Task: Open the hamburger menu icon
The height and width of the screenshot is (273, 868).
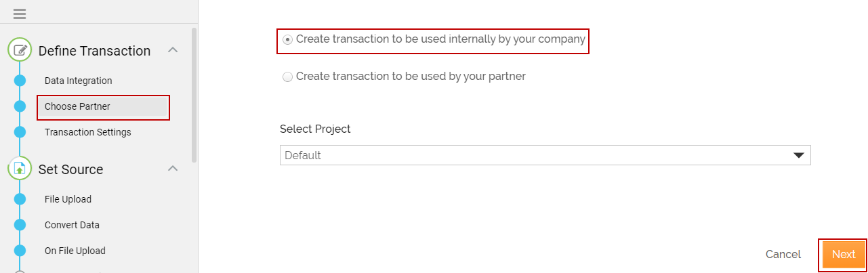Action: 20,14
